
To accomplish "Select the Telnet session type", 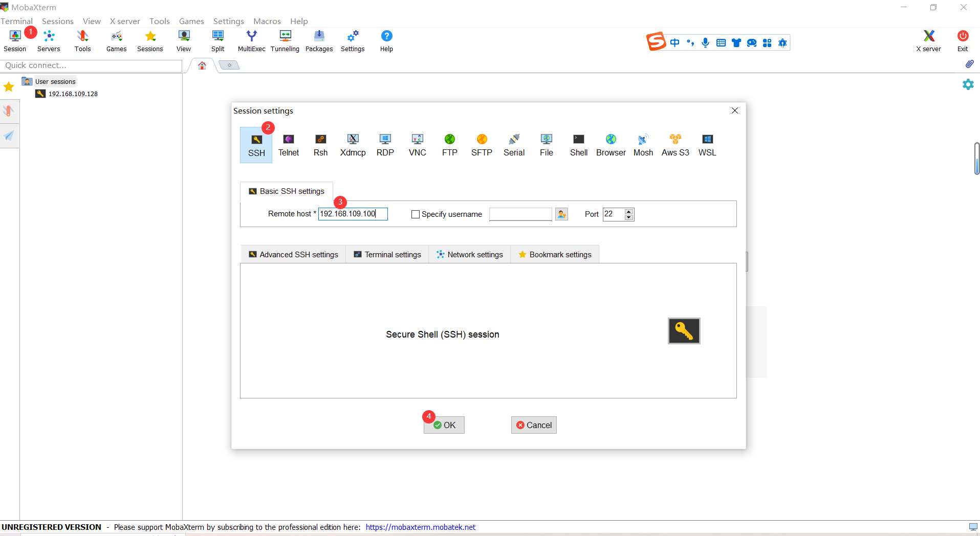I will (289, 145).
